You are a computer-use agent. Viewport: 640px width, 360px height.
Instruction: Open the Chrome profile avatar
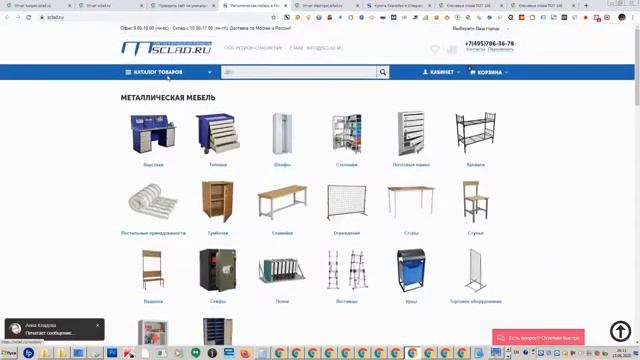(622, 18)
